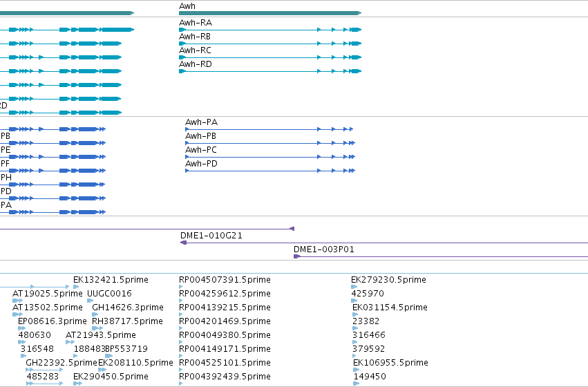Select RP004525101.5prime feature
Screen dimensions: 588x387
225,363
